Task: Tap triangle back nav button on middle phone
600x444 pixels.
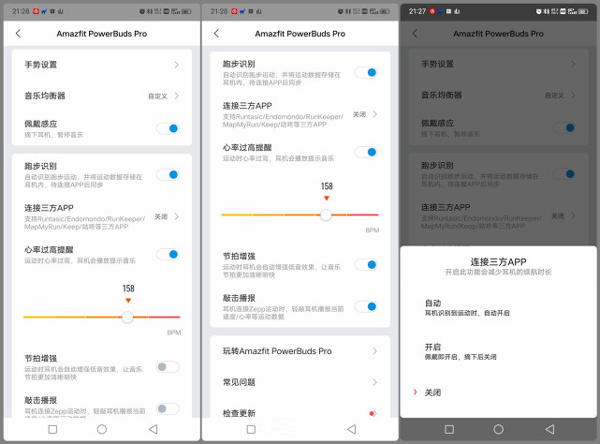Action: pyautogui.click(x=351, y=429)
